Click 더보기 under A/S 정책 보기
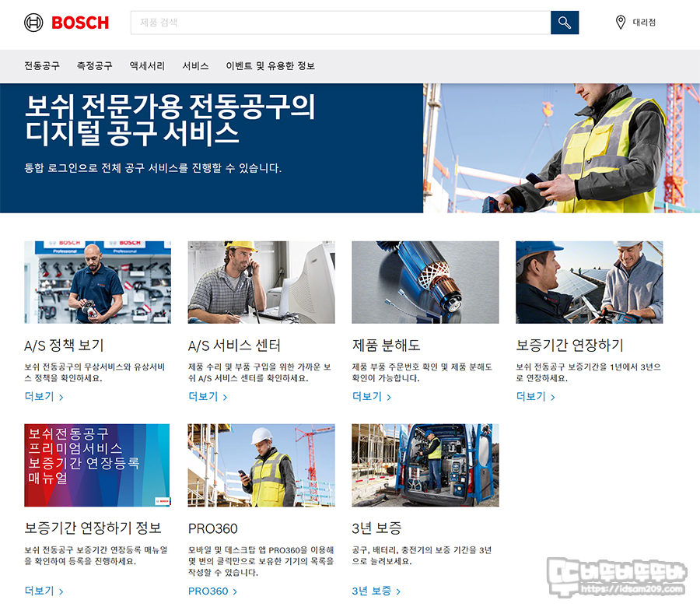700x607 pixels. point(44,397)
